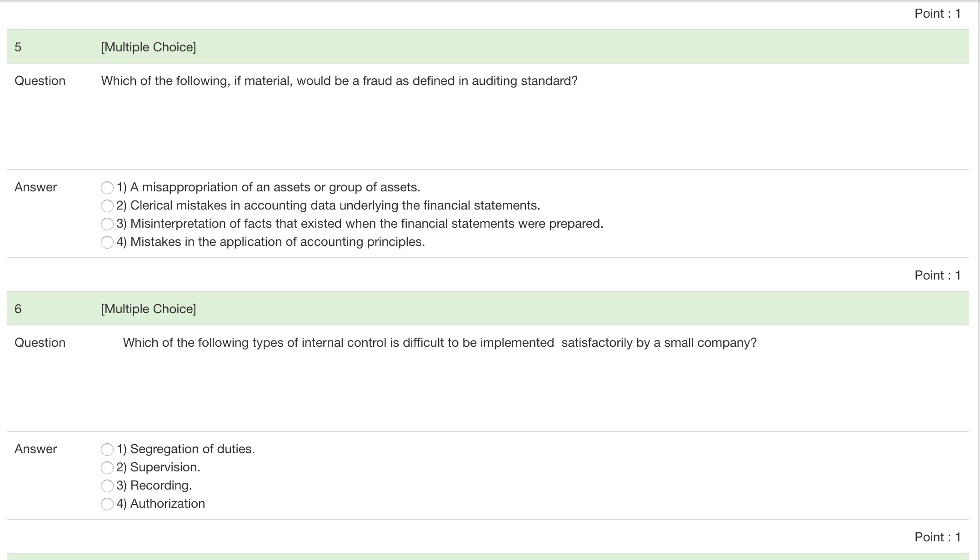Click the Answer label of question 5
The width and height of the screenshot is (980, 560).
pos(35,187)
